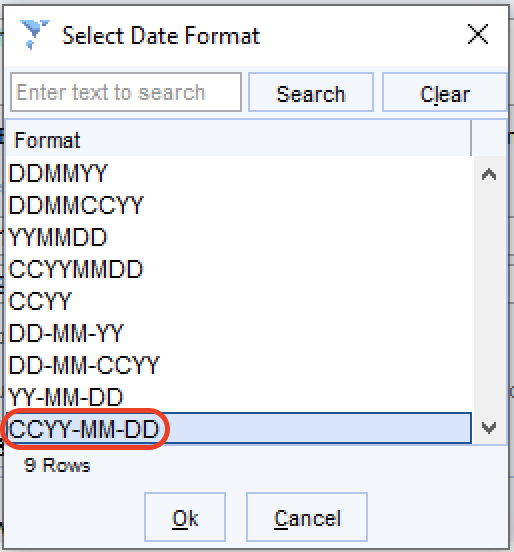Focus the Enter text to search field
Image resolution: width=514 pixels, height=552 pixels.
click(x=126, y=92)
